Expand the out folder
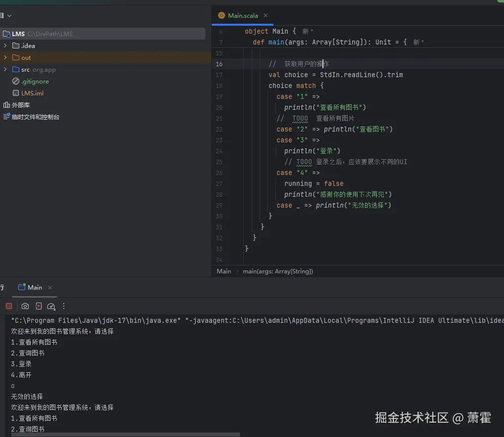The image size is (504, 437). [x=5, y=57]
